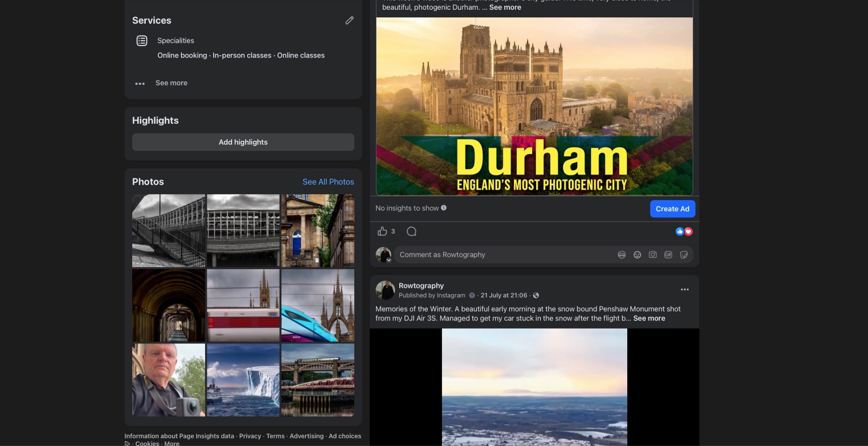Open avatar sticker picker in comment box
Screen dimensions: 868x446
pyautogui.click(x=622, y=255)
